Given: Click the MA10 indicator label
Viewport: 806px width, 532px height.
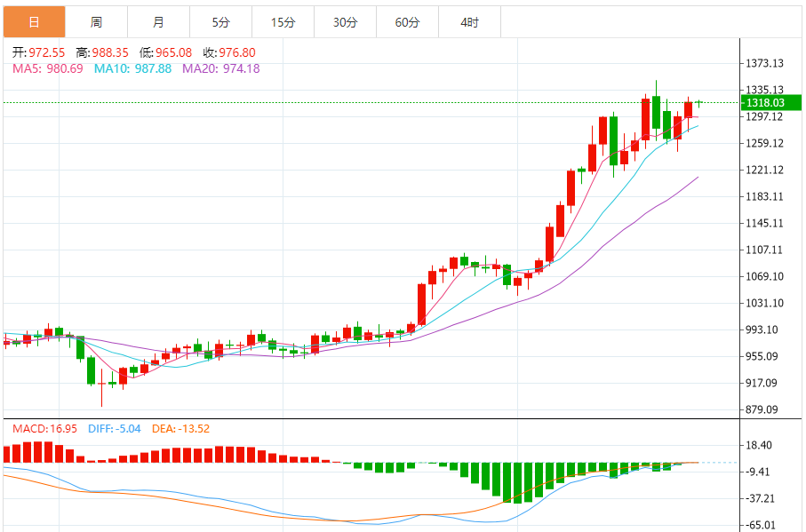Looking at the screenshot, I should 133,68.
